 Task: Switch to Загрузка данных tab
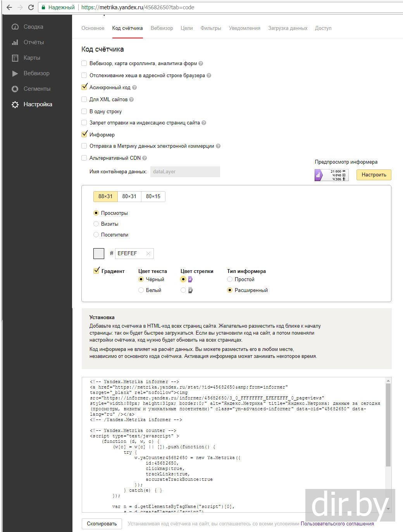(288, 28)
